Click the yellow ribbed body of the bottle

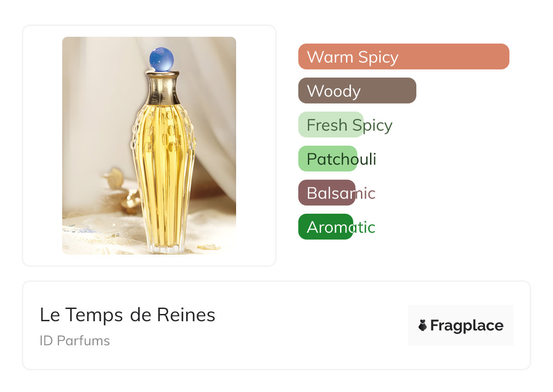[x=163, y=172]
